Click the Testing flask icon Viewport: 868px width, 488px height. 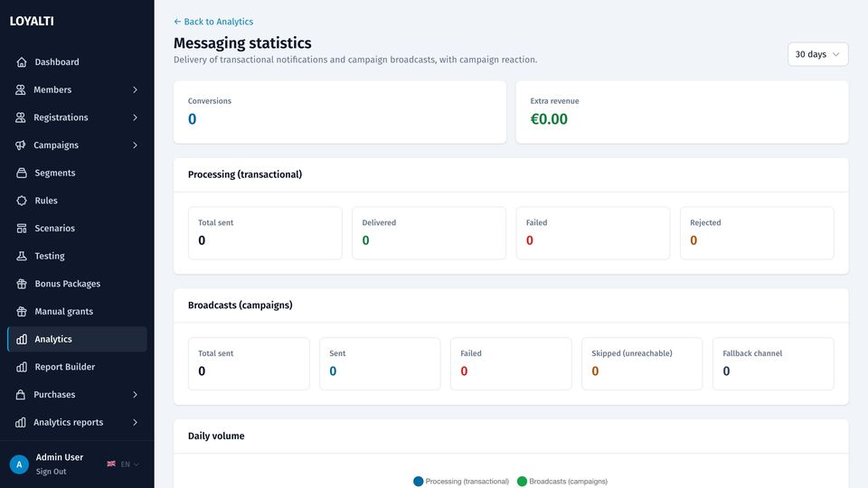pos(22,256)
